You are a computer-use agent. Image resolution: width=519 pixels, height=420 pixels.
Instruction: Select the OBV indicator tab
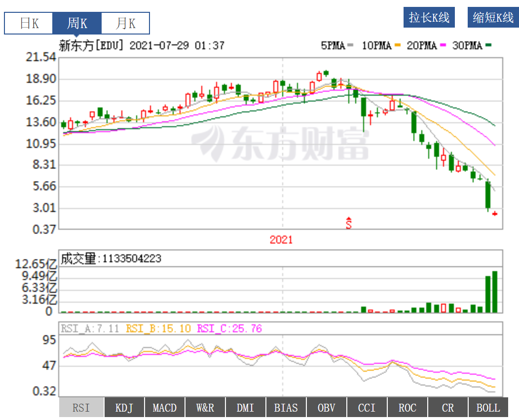click(327, 408)
